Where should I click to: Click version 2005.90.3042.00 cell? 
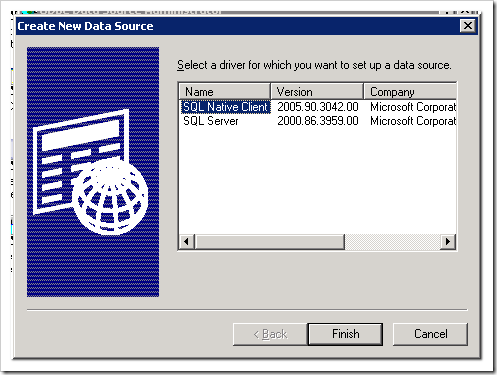[x=318, y=107]
